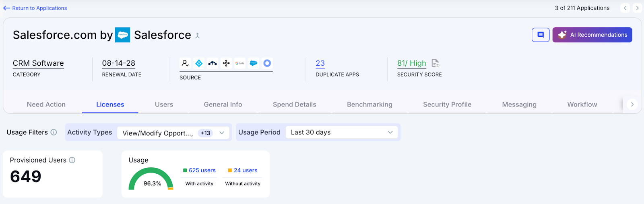The height and width of the screenshot is (204, 644).
Task: Switch to the Need Action tab
Action: pyautogui.click(x=46, y=104)
